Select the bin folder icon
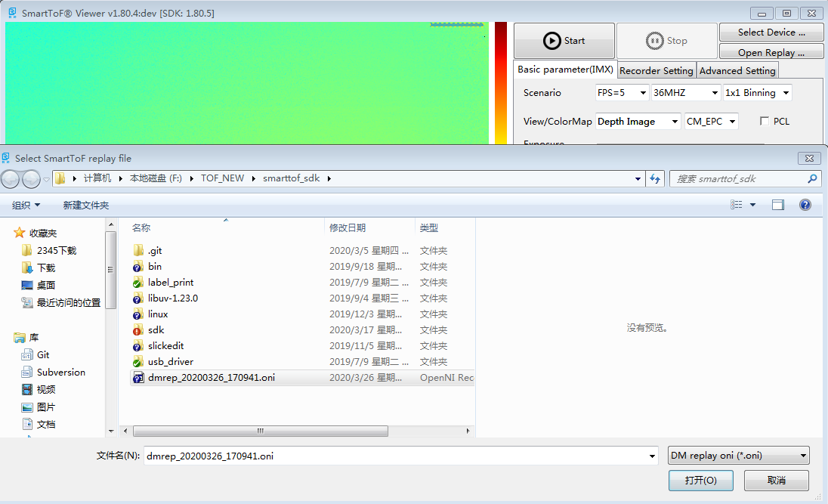This screenshot has width=828, height=504. point(138,266)
